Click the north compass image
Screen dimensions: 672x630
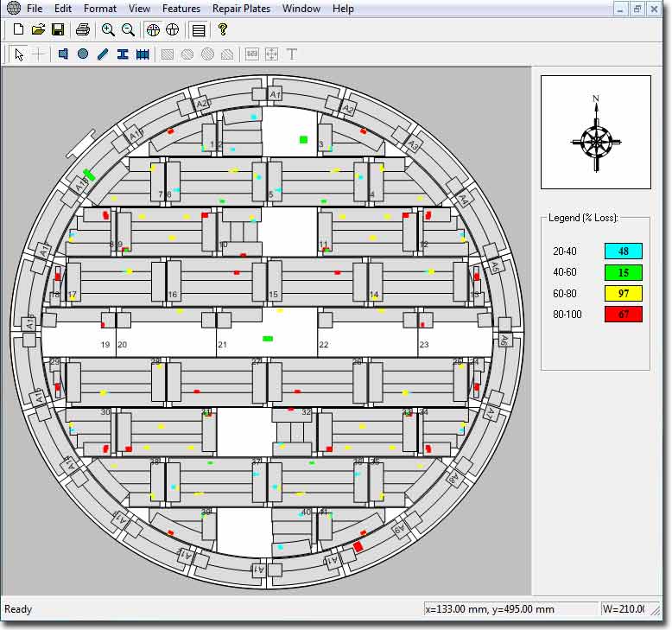point(596,132)
